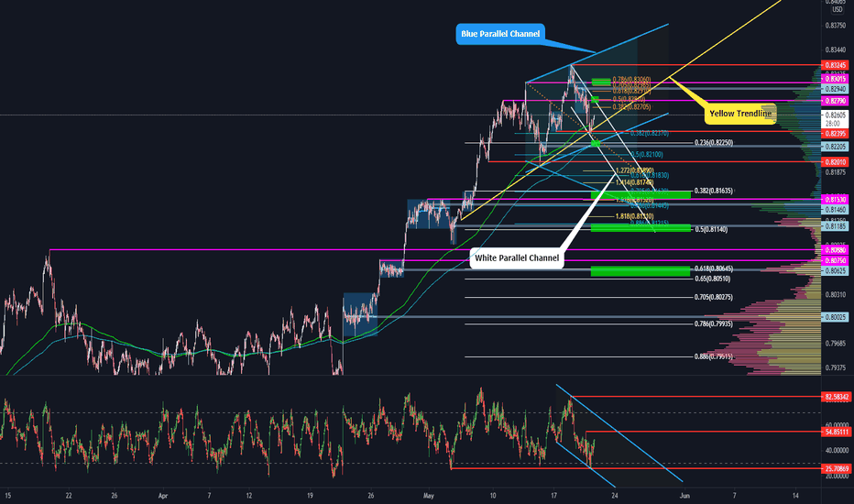854x504 pixels.
Task: Click the light-blue 0.80025 price axis label
Action: click(835, 316)
